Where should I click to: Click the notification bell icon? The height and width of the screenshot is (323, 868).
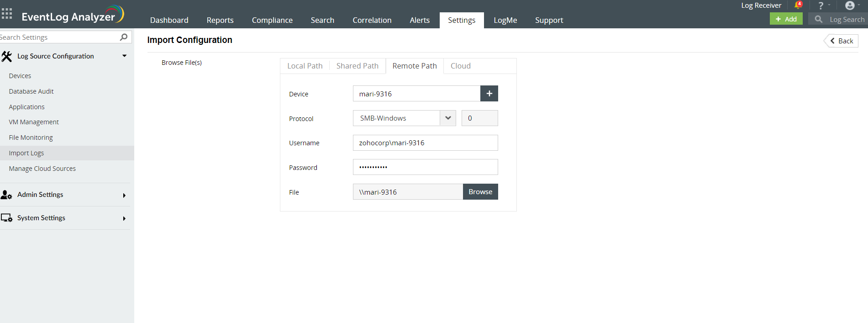pos(798,5)
